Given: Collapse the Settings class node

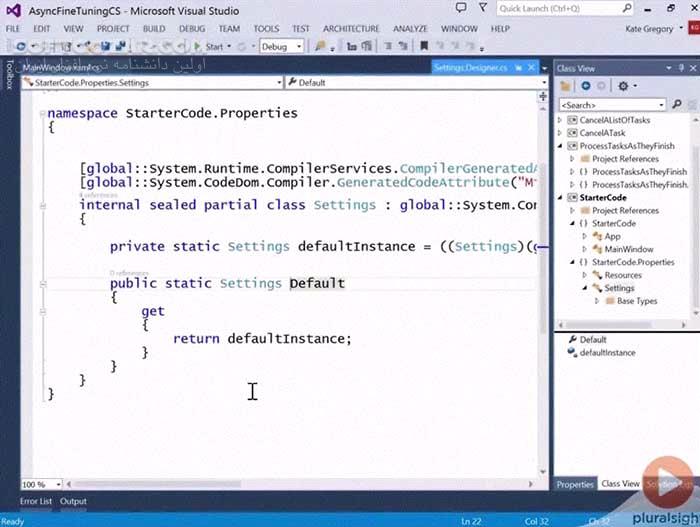Looking at the screenshot, I should click(x=585, y=288).
